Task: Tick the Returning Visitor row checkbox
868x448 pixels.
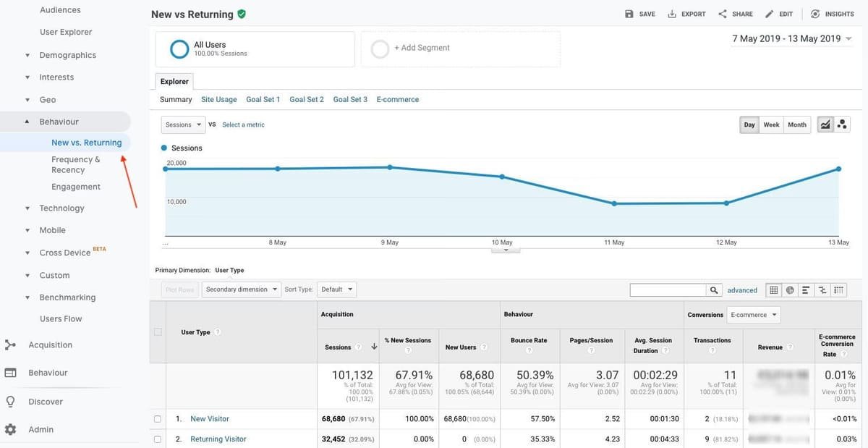Action: tap(158, 439)
